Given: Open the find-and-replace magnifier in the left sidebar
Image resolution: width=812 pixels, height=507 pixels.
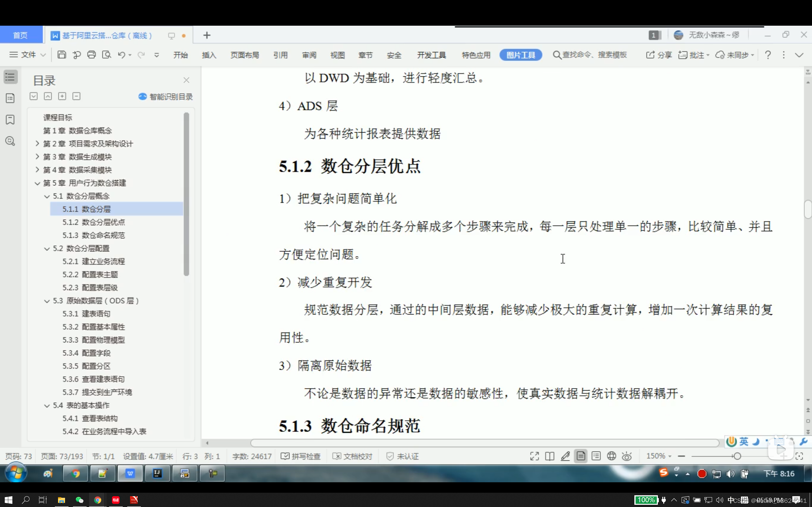Looking at the screenshot, I should coord(10,141).
